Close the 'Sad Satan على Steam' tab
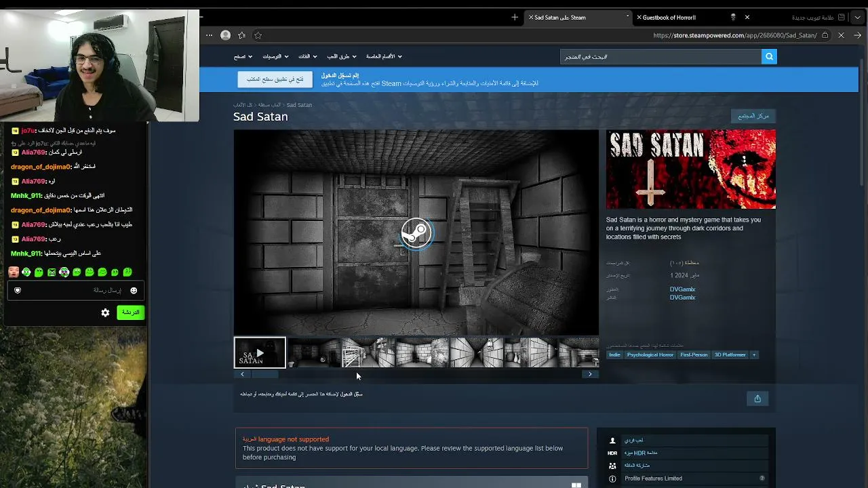The width and height of the screenshot is (868, 488). (531, 17)
